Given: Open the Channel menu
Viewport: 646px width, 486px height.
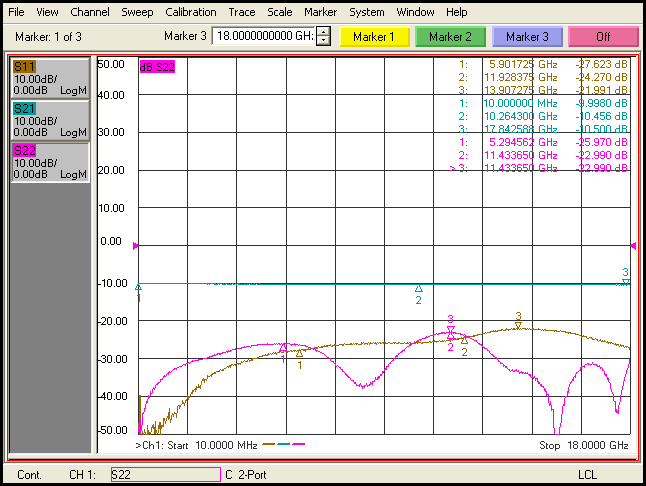Looking at the screenshot, I should (90, 12).
